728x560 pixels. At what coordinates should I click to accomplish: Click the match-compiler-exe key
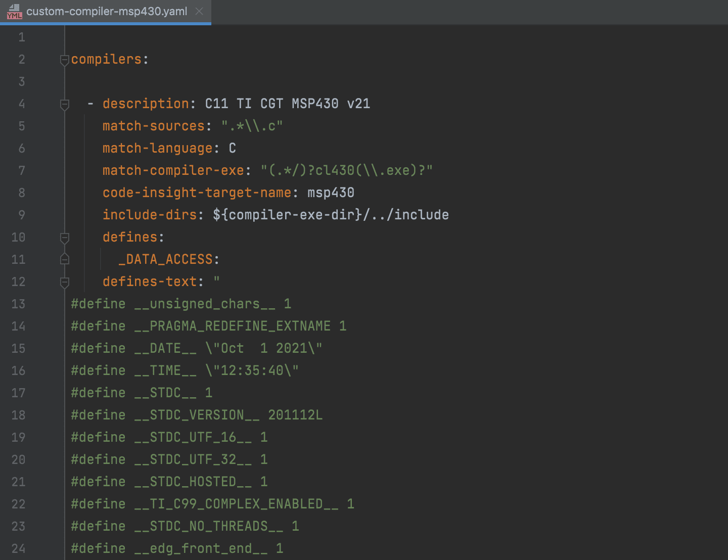click(173, 170)
